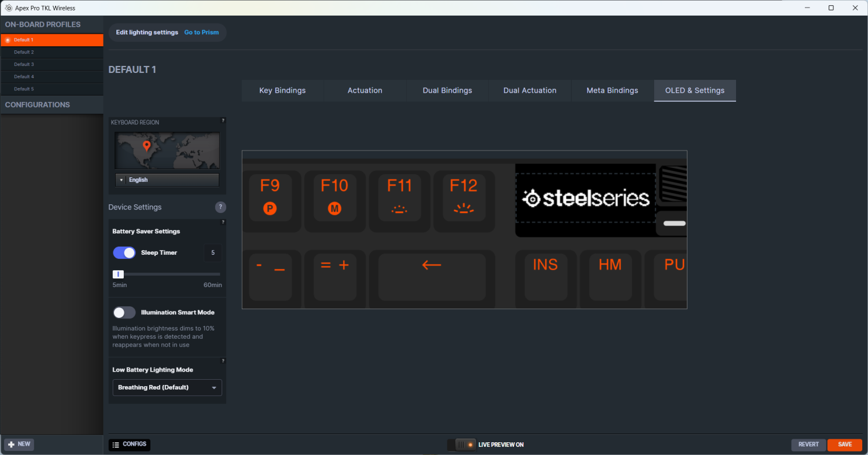The image size is (868, 455).
Task: Select the Default 5 profile
Action: (52, 89)
